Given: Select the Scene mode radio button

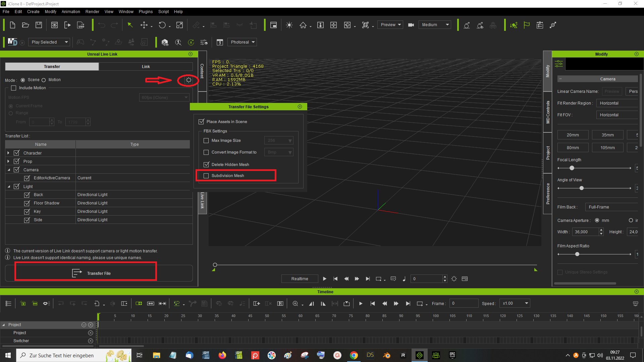Looking at the screenshot, I should pyautogui.click(x=23, y=80).
